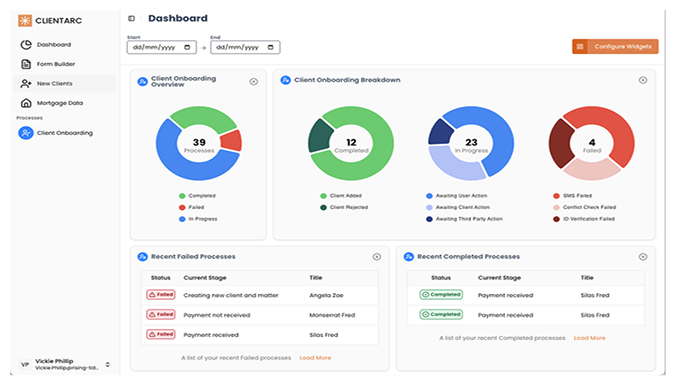Click Failed badge in Payment received row
The height and width of the screenshot is (378, 676).
coord(161,334)
